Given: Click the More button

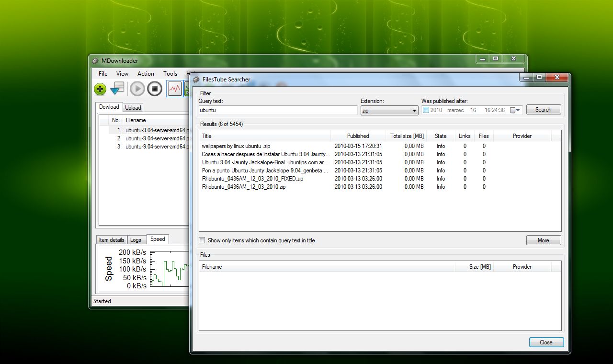Looking at the screenshot, I should click(x=544, y=240).
